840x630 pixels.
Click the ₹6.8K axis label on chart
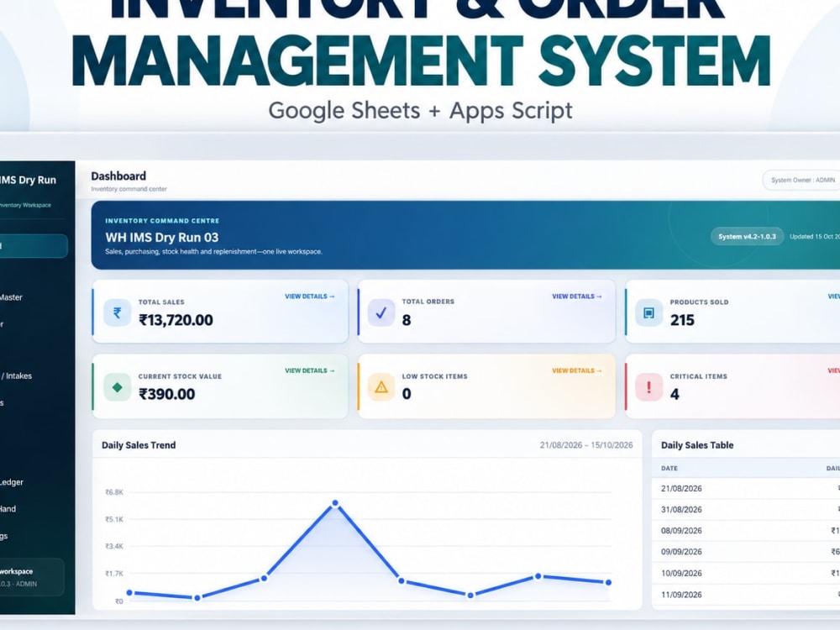click(x=114, y=492)
